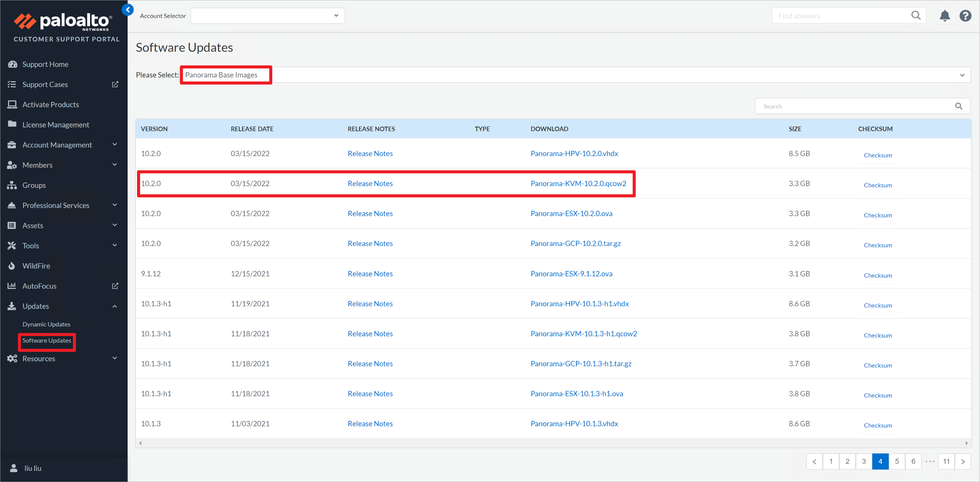Click the Assets list icon
The width and height of the screenshot is (980, 482).
pos(12,225)
